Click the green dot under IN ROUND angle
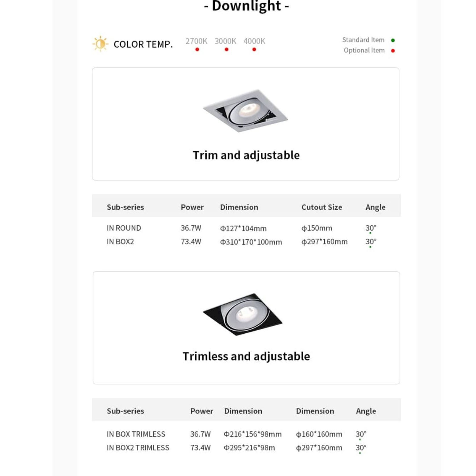 (370, 233)
